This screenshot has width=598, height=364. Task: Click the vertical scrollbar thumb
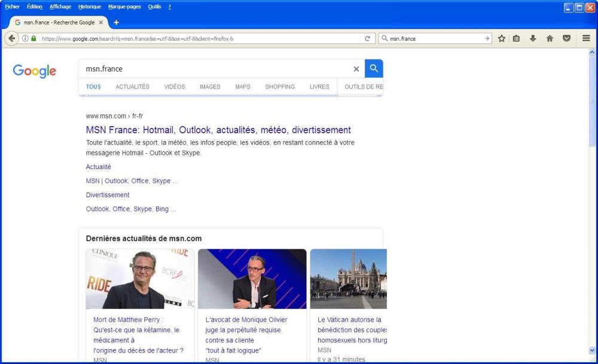(x=592, y=101)
